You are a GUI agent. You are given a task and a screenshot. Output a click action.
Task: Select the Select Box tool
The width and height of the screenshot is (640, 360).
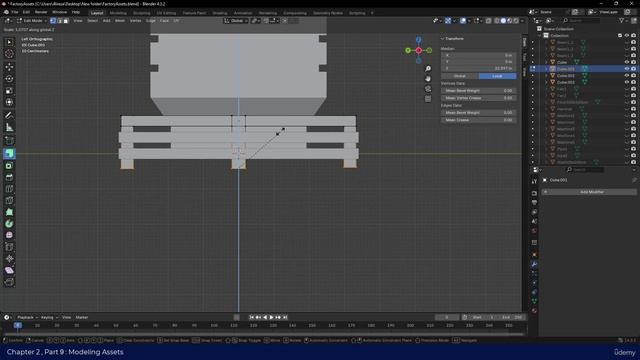(x=9, y=42)
